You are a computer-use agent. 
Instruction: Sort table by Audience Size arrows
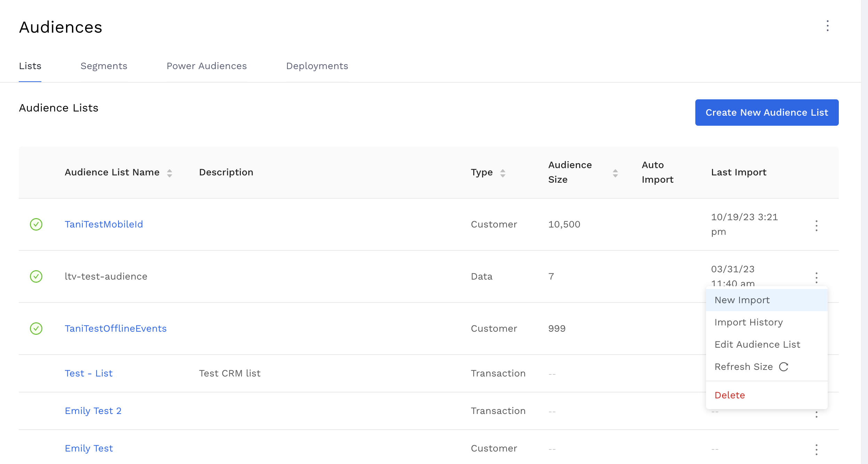click(x=615, y=173)
